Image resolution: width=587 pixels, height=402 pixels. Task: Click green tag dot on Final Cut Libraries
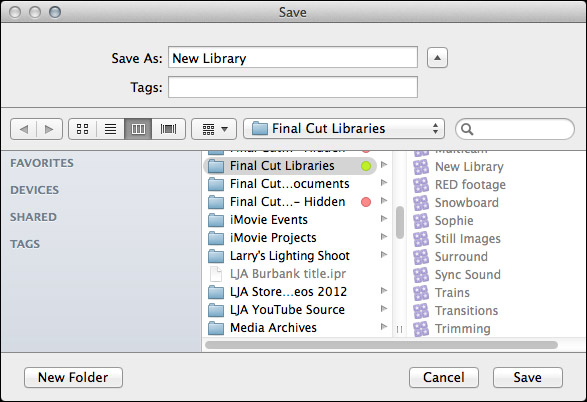pyautogui.click(x=366, y=166)
